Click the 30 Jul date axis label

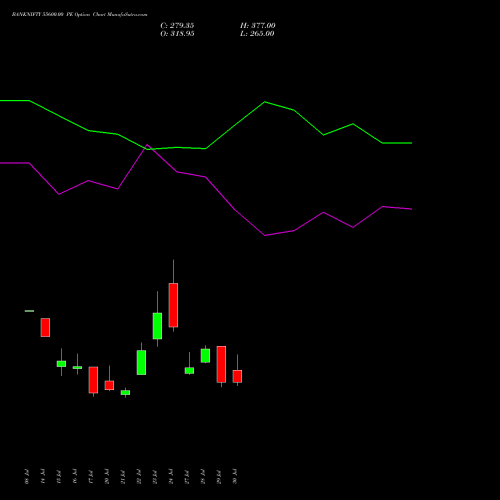pyautogui.click(x=235, y=476)
